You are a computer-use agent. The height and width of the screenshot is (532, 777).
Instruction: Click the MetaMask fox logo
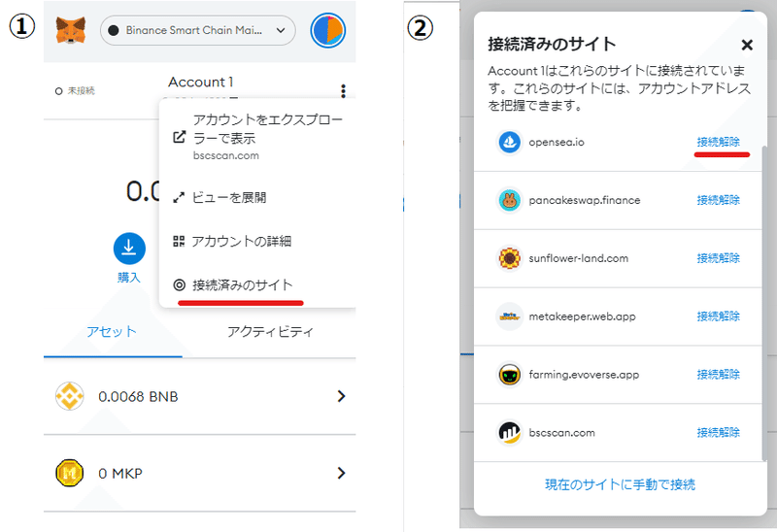click(70, 30)
